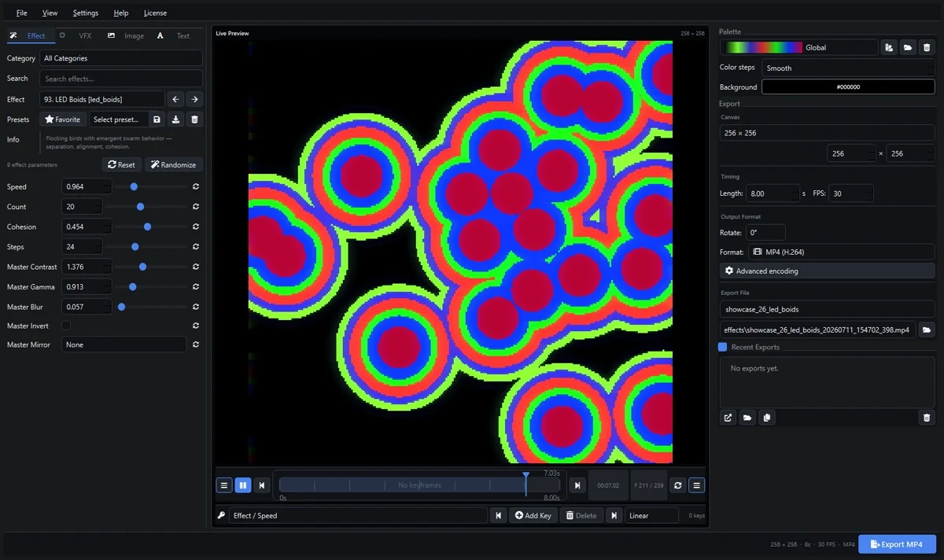Open the Master Mirror dropdown
Screen dimensions: 944x560
point(124,344)
